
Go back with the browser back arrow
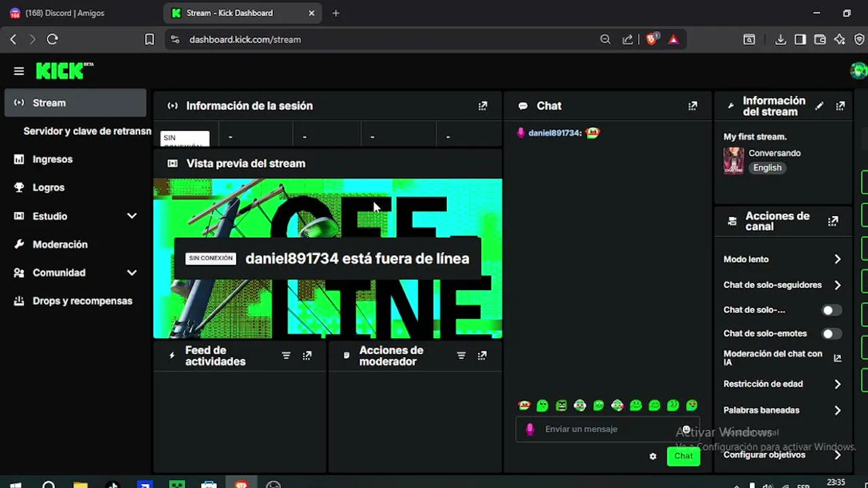click(13, 39)
